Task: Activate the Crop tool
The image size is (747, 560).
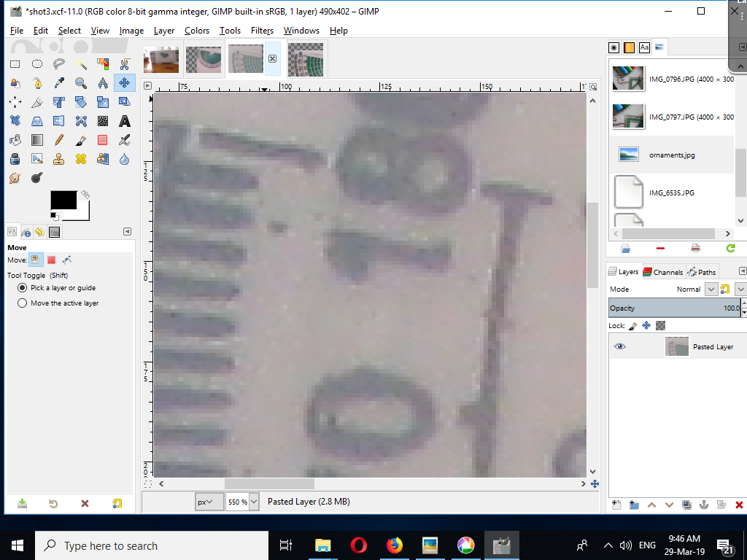Action: point(58,101)
